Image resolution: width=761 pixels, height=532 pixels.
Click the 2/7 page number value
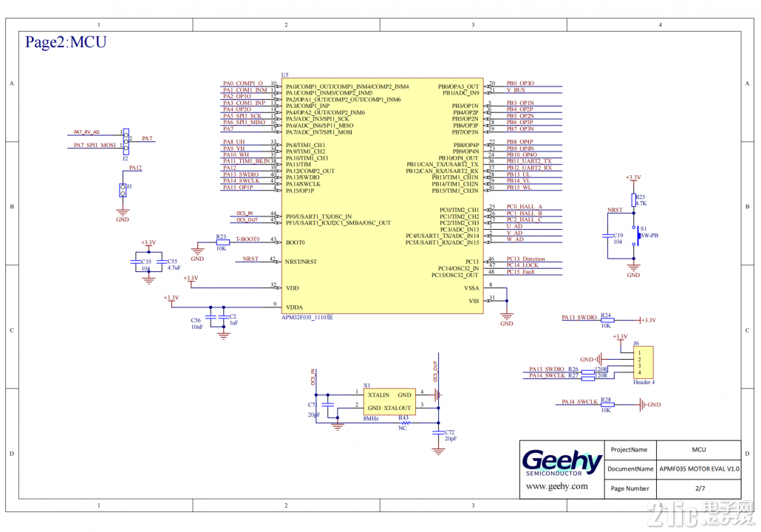(x=700, y=488)
